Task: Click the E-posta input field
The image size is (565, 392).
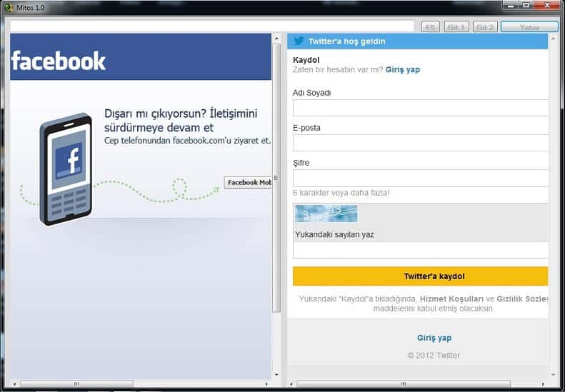Action: pos(420,143)
